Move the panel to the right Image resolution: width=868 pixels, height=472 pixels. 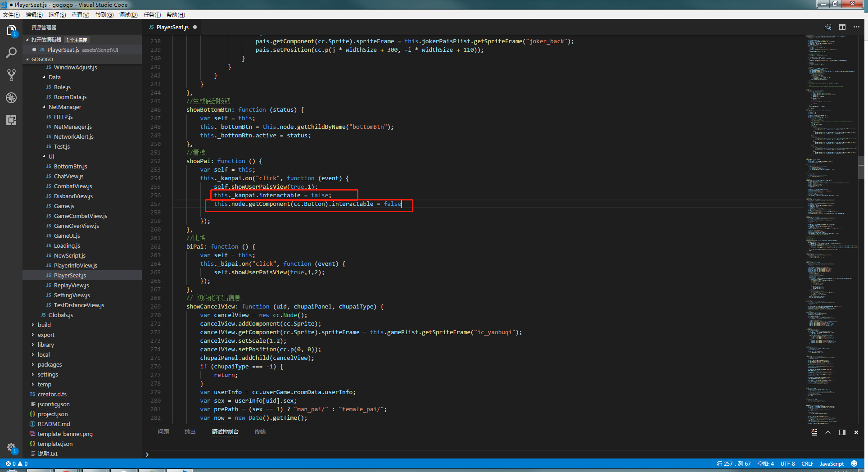[x=842, y=432]
